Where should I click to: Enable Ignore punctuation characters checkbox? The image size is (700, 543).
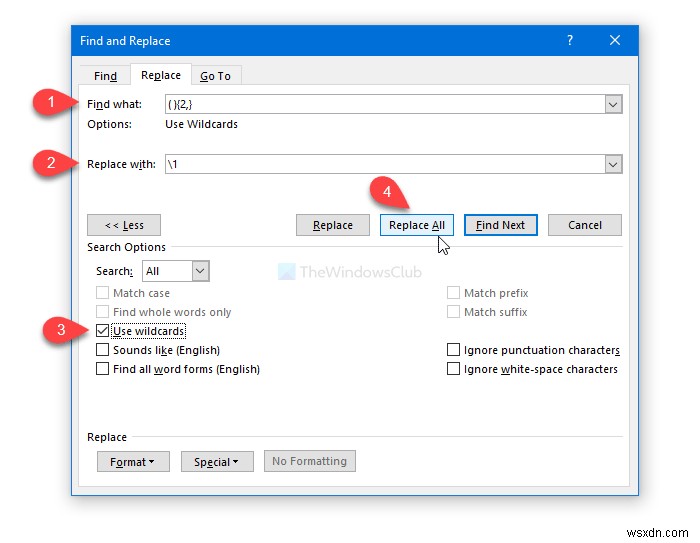point(453,350)
